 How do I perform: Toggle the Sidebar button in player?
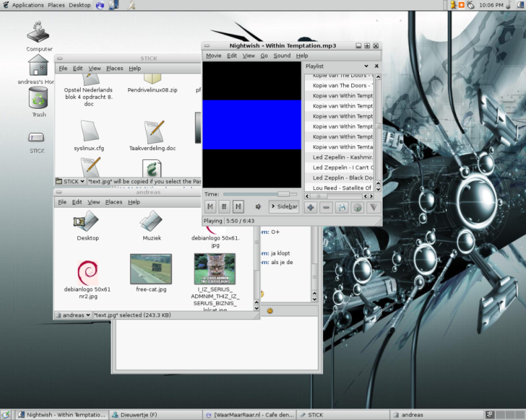pos(283,206)
